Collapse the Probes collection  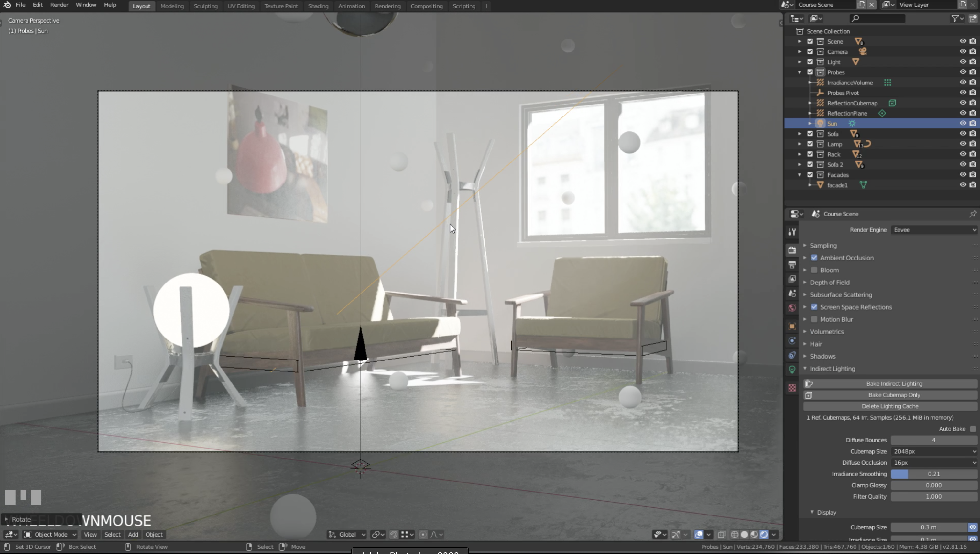coord(799,72)
